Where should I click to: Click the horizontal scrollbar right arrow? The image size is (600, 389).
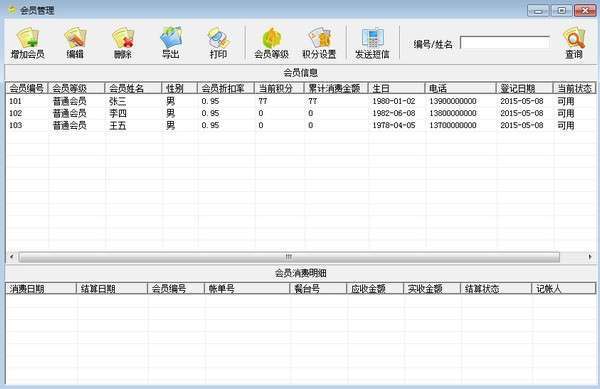click(590, 257)
